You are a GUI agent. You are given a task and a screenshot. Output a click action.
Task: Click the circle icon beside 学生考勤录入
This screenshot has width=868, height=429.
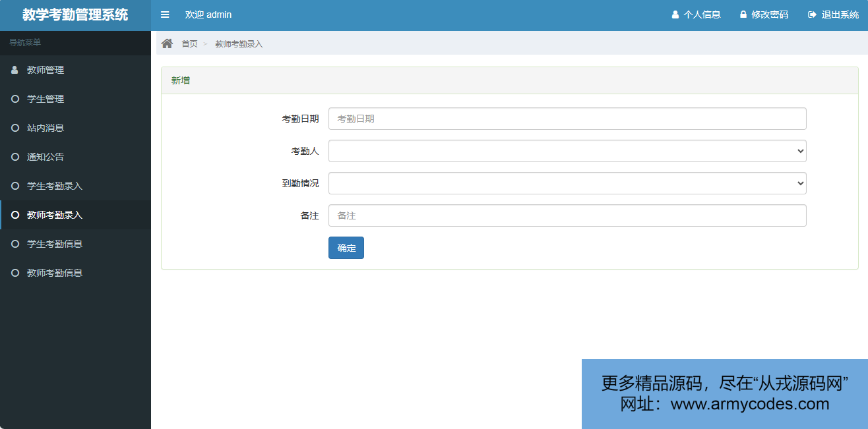pyautogui.click(x=15, y=186)
